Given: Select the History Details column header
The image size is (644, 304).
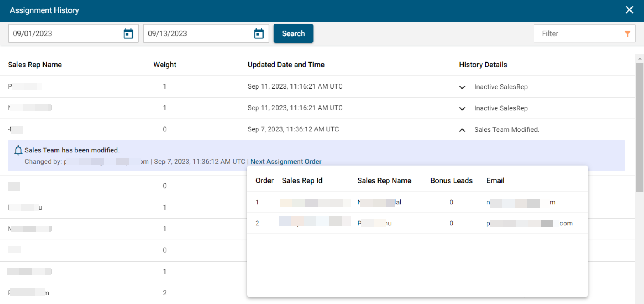Looking at the screenshot, I should pyautogui.click(x=483, y=65).
